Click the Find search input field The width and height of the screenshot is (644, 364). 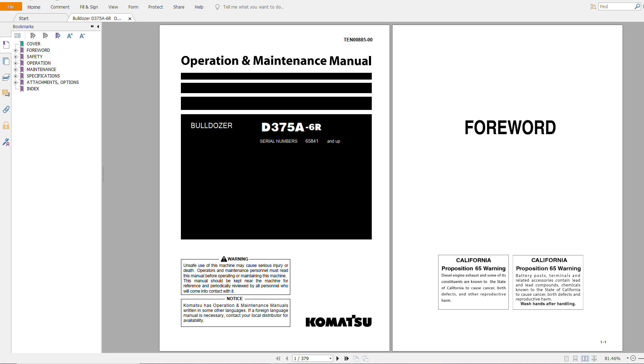616,6
